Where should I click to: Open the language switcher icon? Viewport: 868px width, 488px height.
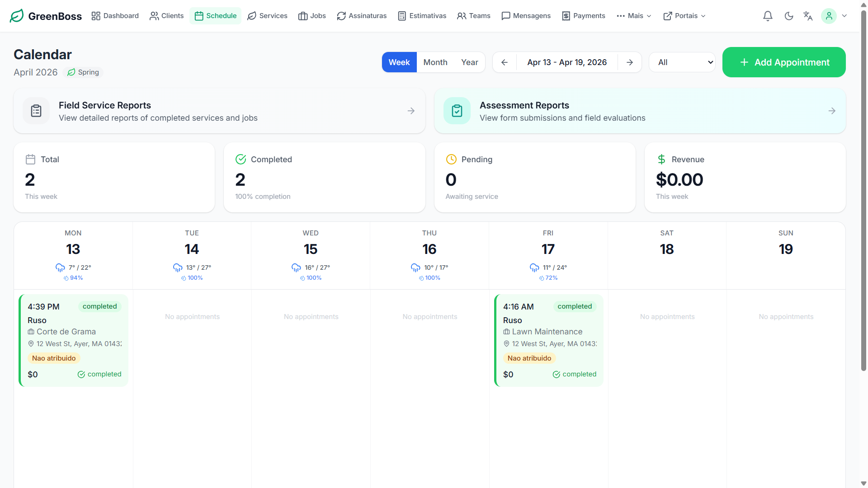[808, 16]
